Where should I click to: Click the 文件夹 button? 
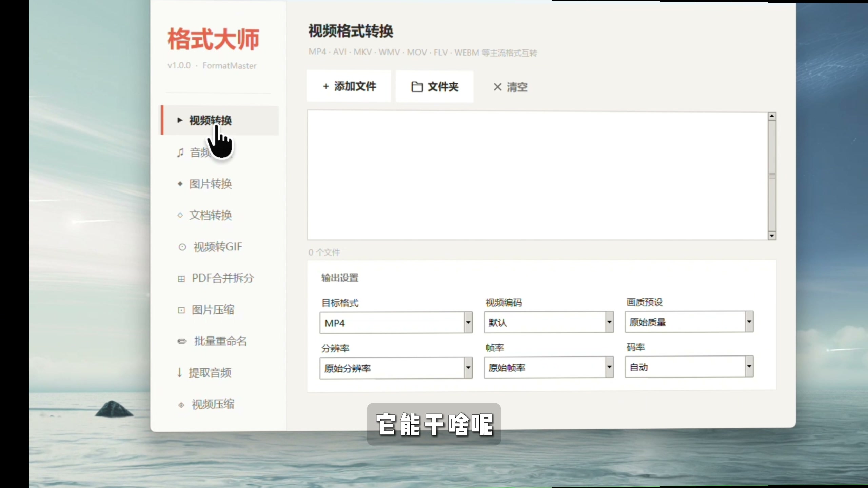click(434, 87)
